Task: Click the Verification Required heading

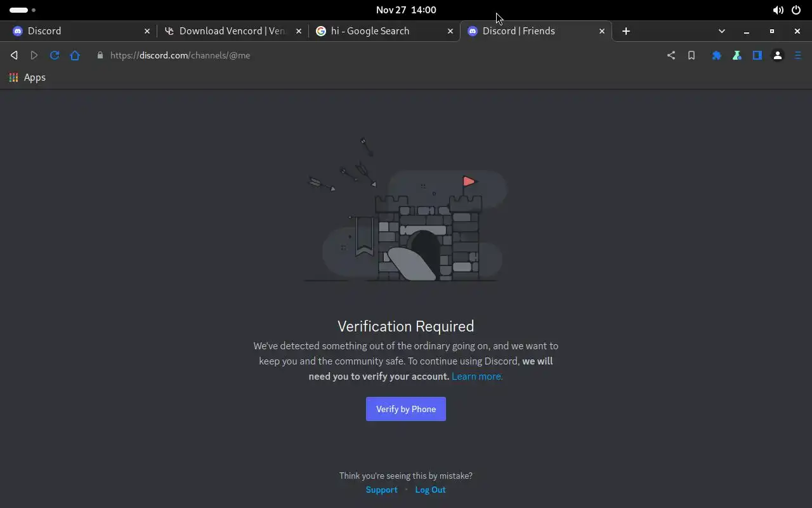Action: [x=406, y=326]
